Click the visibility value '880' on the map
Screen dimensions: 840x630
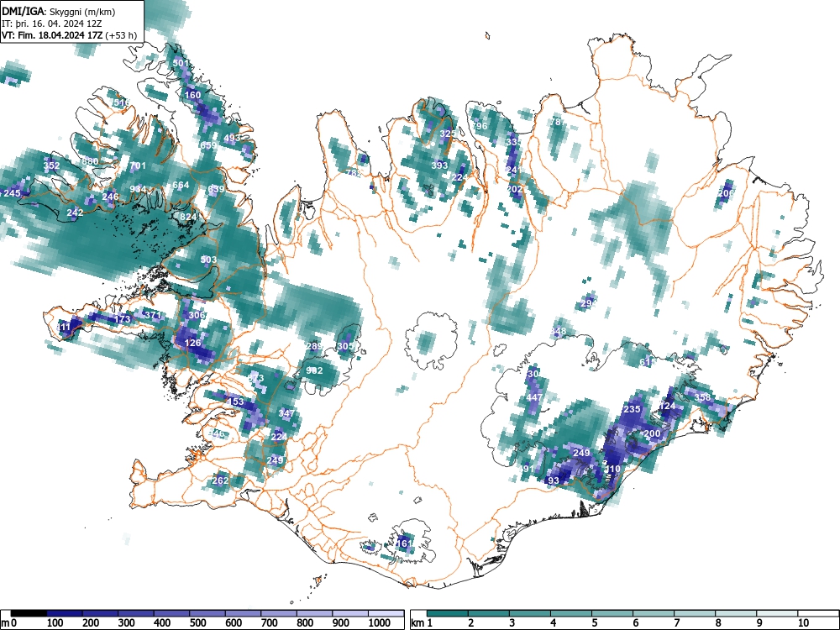tap(90, 161)
